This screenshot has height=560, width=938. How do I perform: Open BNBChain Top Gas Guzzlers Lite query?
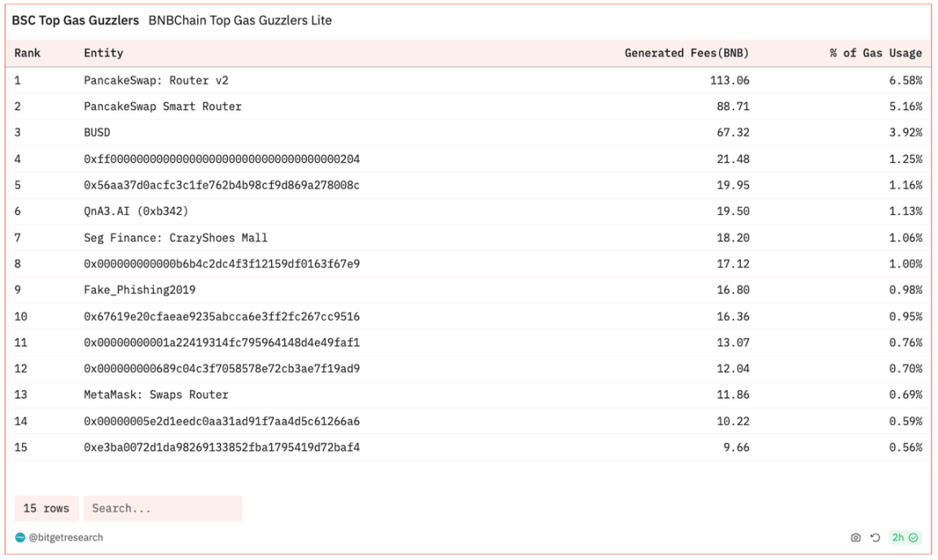(240, 20)
